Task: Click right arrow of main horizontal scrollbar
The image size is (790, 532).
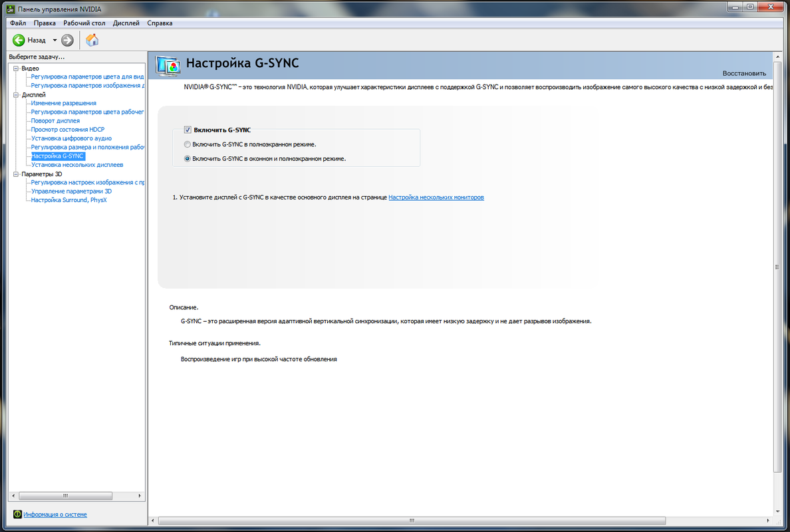Action: (768, 521)
